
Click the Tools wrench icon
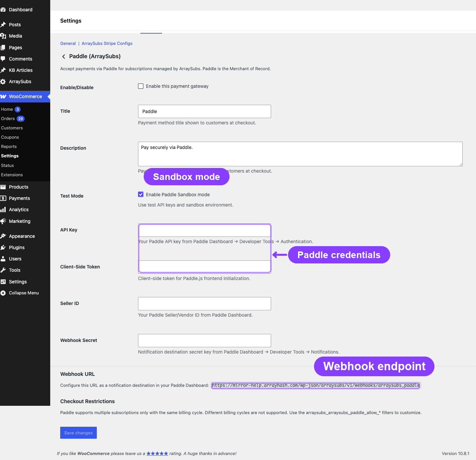(3, 270)
